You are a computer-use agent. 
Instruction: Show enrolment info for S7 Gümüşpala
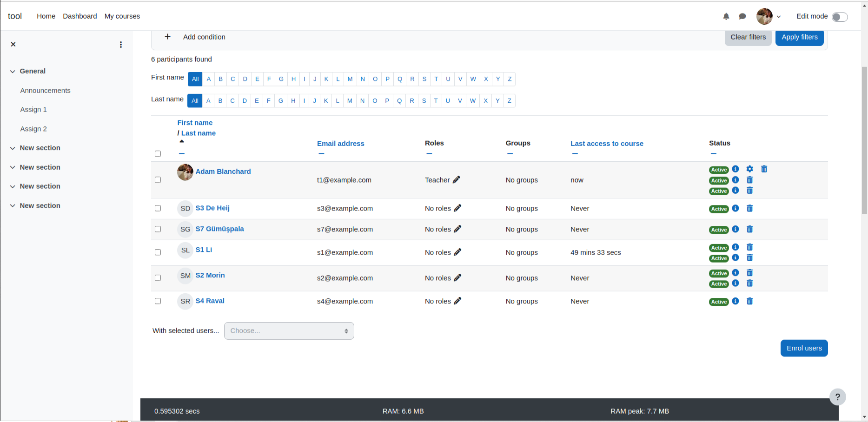point(735,229)
